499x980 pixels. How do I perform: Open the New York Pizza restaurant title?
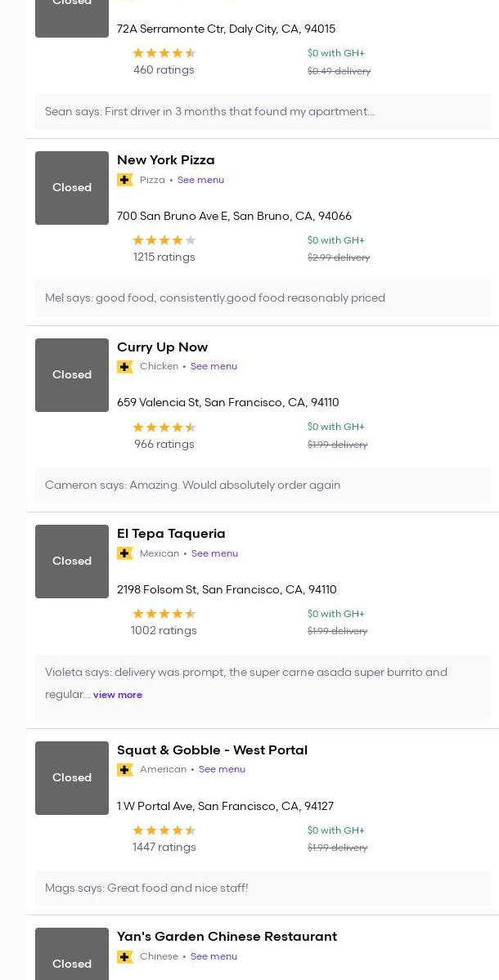click(x=166, y=160)
